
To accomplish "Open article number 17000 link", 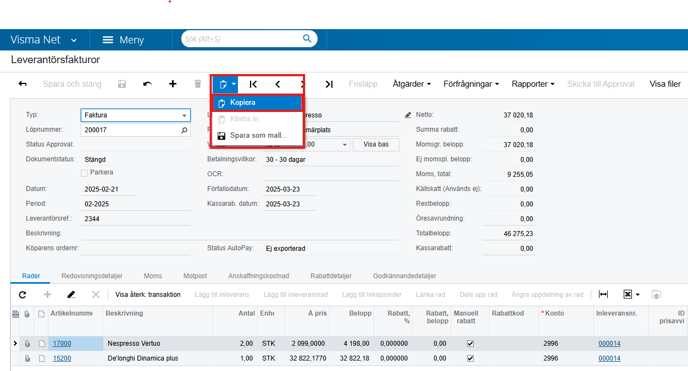I will [62, 343].
